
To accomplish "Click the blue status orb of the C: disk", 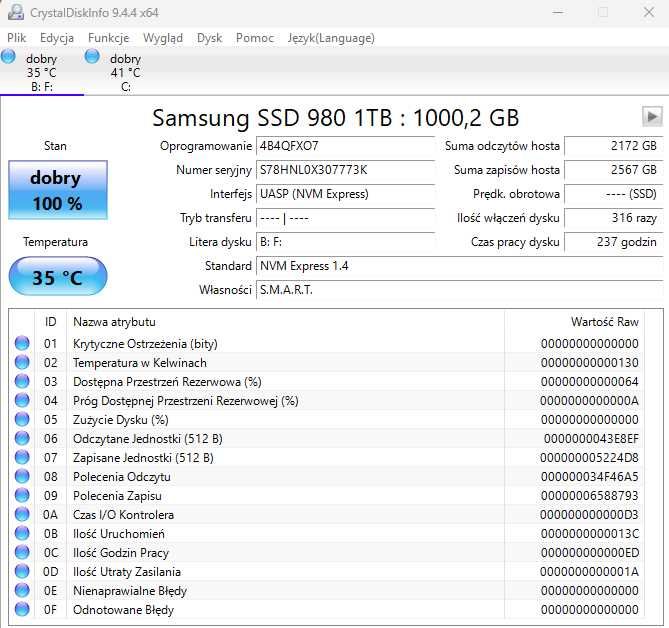I will pyautogui.click(x=92, y=56).
